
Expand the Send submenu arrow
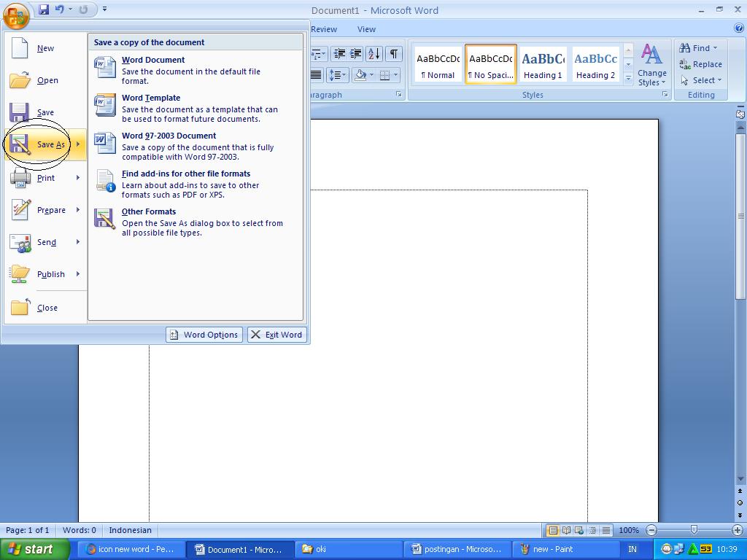(78, 242)
